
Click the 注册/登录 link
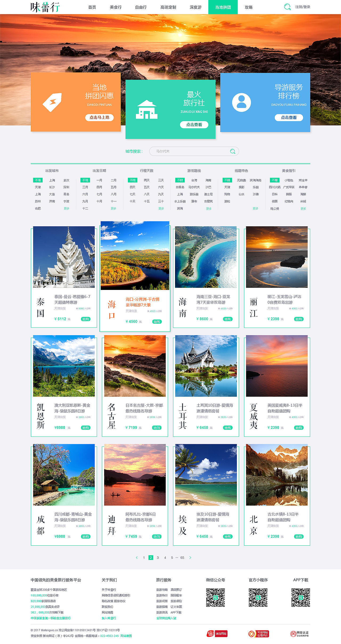tap(303, 7)
